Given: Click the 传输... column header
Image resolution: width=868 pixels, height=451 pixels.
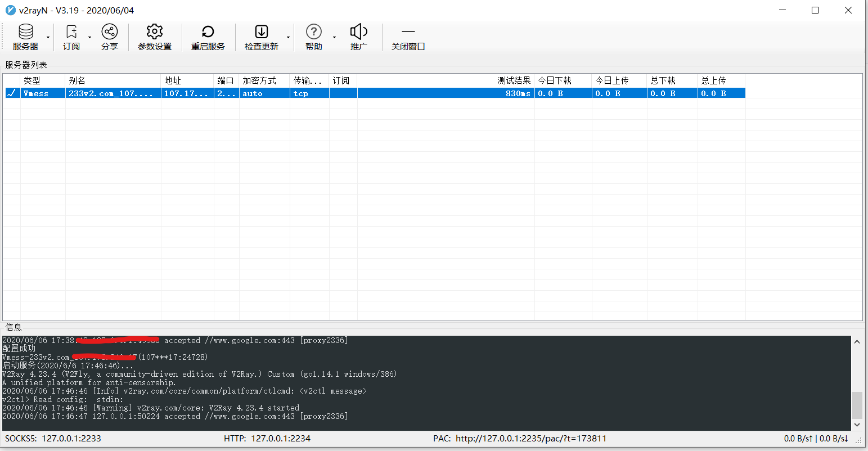Looking at the screenshot, I should tap(309, 80).
